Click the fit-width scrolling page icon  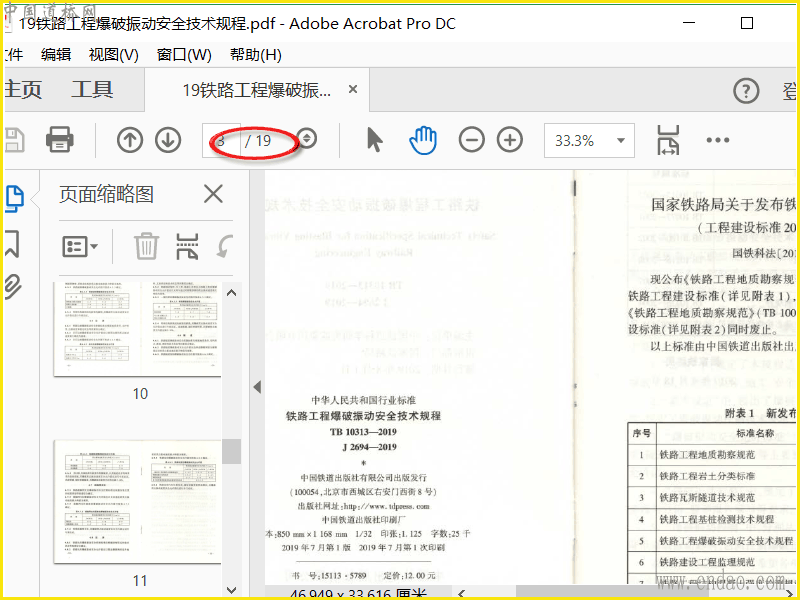668,140
